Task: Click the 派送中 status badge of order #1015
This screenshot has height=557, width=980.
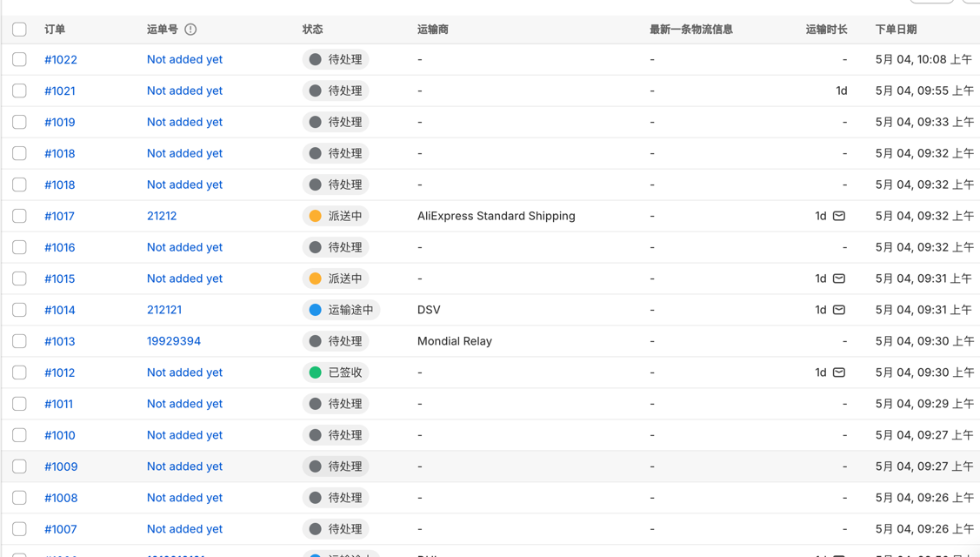Action: (x=336, y=278)
